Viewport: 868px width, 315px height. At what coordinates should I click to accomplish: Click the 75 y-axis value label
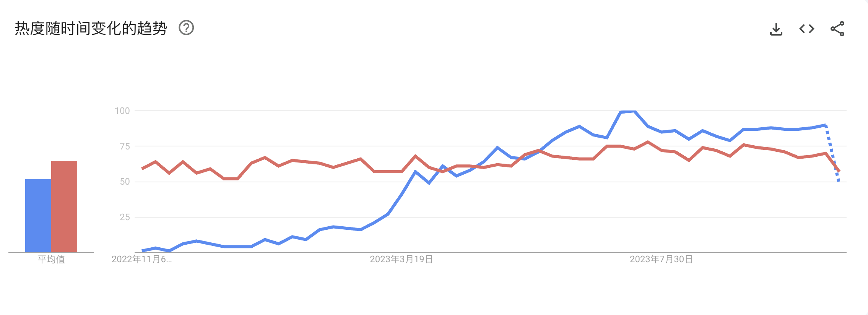(x=125, y=146)
